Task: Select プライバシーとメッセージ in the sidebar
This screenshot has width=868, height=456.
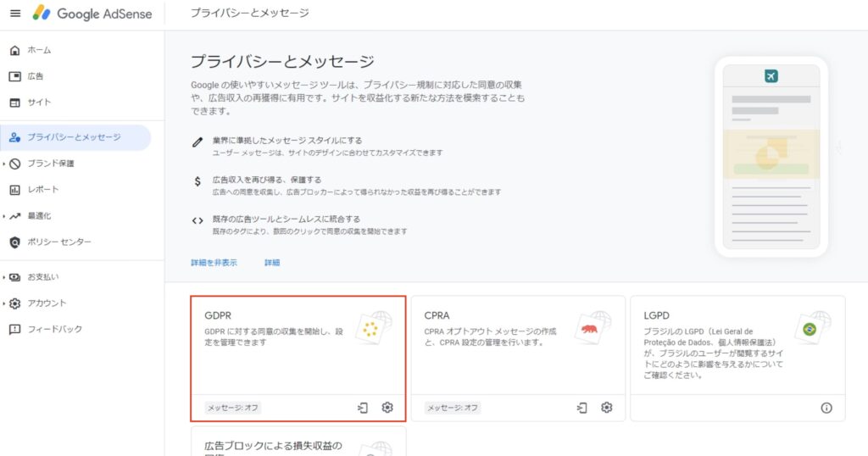Action: 75,137
